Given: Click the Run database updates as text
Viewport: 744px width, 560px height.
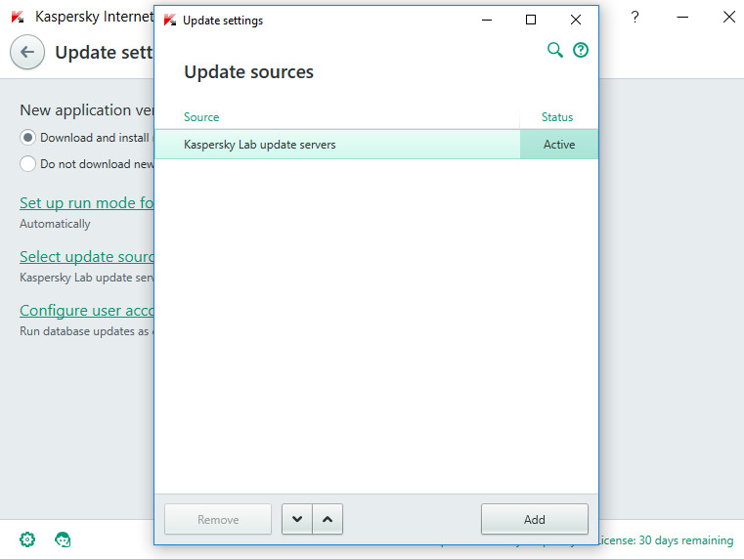Looking at the screenshot, I should (x=86, y=331).
